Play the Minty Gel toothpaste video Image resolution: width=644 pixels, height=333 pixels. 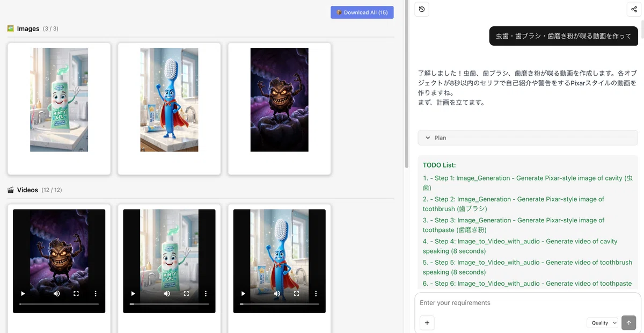click(133, 294)
